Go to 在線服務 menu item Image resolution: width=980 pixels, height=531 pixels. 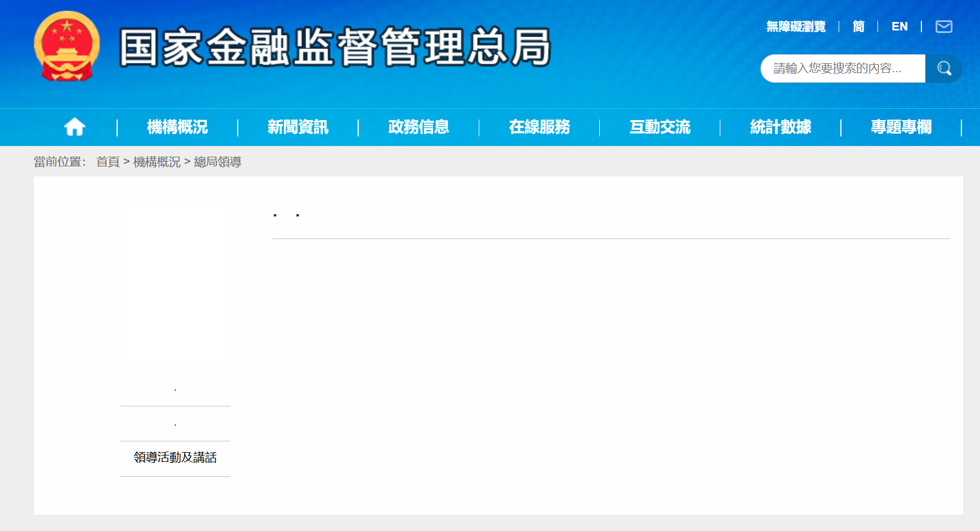point(539,127)
